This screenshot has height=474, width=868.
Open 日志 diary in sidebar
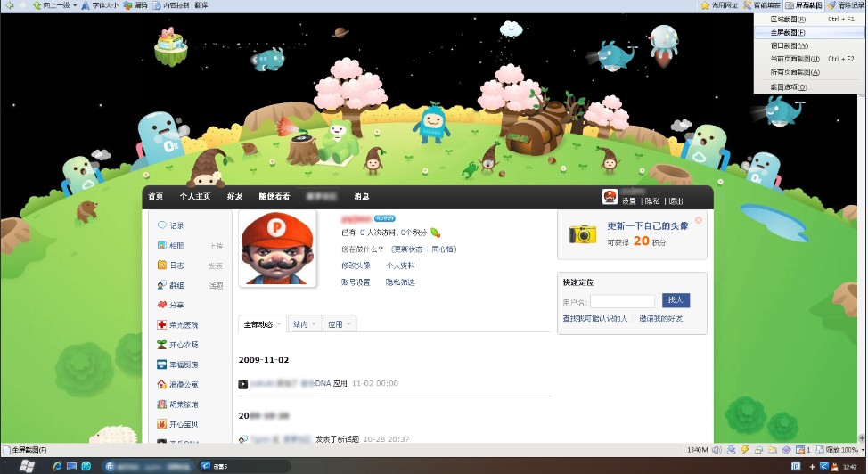tap(176, 266)
